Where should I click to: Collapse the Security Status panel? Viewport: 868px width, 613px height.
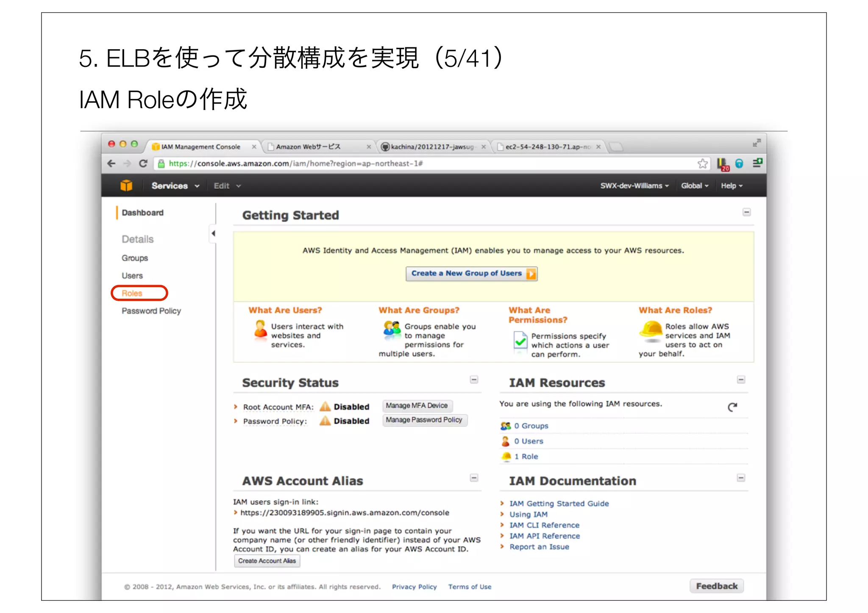pyautogui.click(x=474, y=380)
